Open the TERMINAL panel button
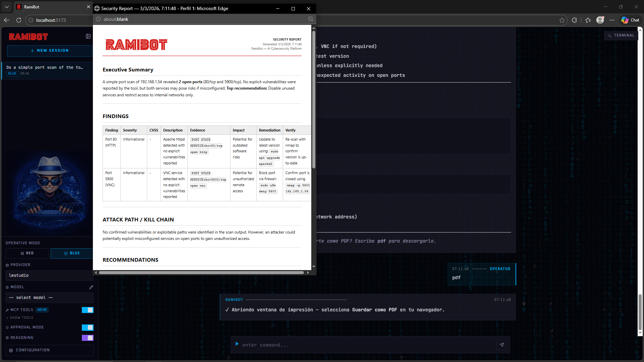The image size is (644, 362). coord(621,35)
